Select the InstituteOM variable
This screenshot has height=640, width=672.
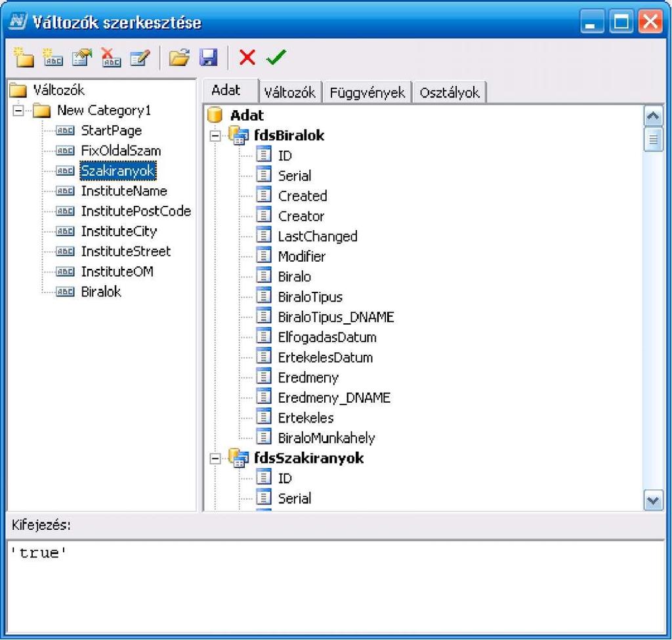pyautogui.click(x=117, y=271)
